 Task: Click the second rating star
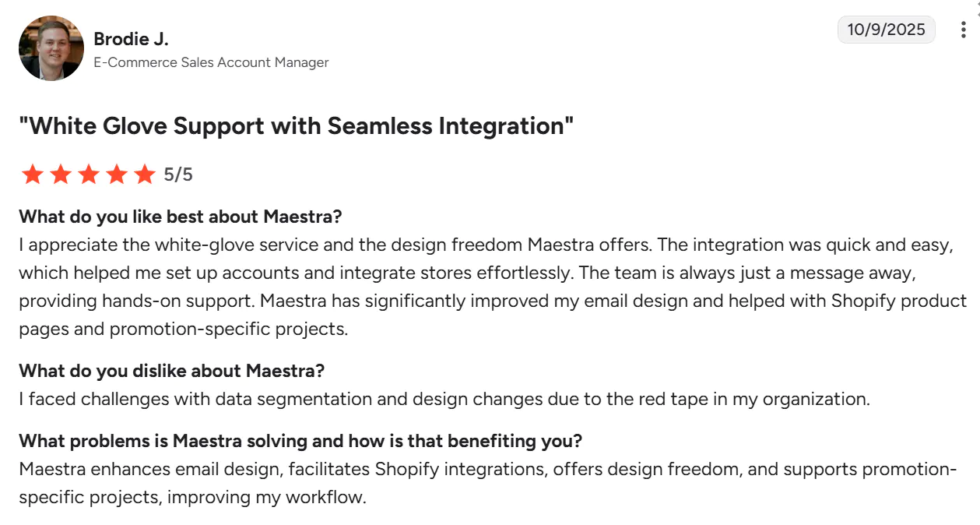coord(61,174)
